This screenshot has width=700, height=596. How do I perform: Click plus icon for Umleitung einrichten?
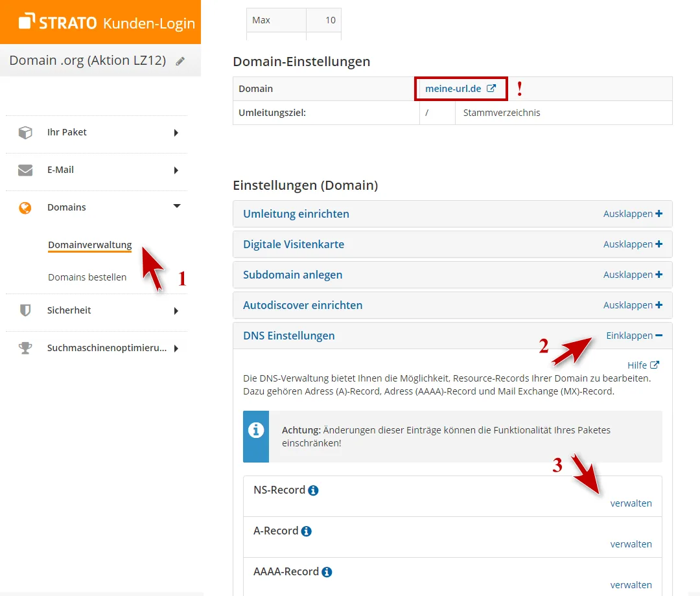pyautogui.click(x=659, y=214)
